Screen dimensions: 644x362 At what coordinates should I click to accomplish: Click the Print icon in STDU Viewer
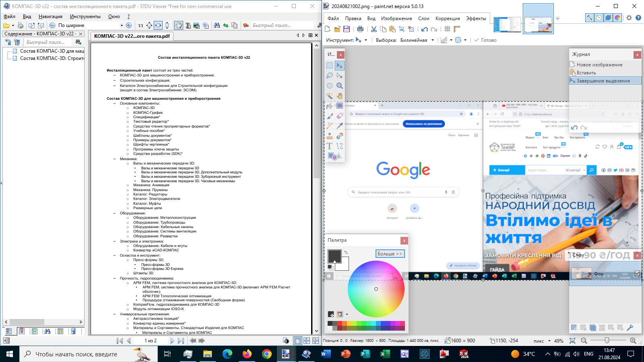click(x=21, y=25)
